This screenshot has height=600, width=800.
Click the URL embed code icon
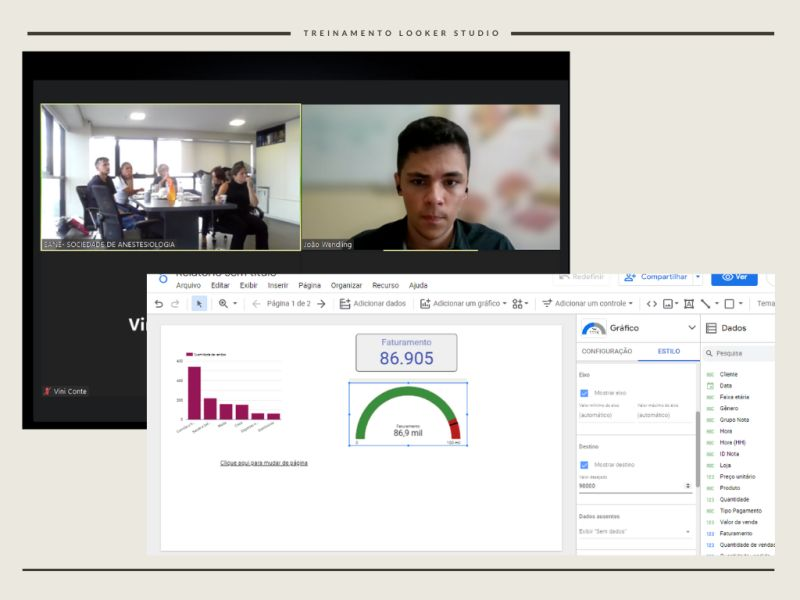[x=652, y=304]
